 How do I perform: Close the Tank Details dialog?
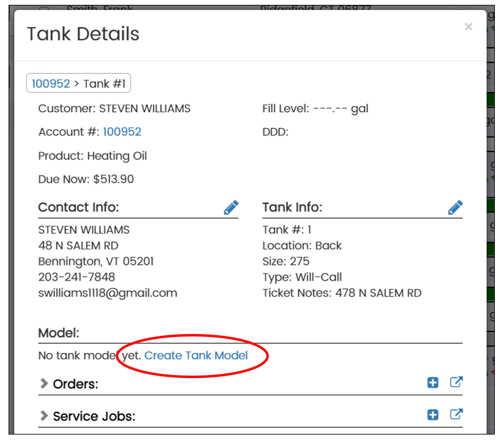point(468,26)
